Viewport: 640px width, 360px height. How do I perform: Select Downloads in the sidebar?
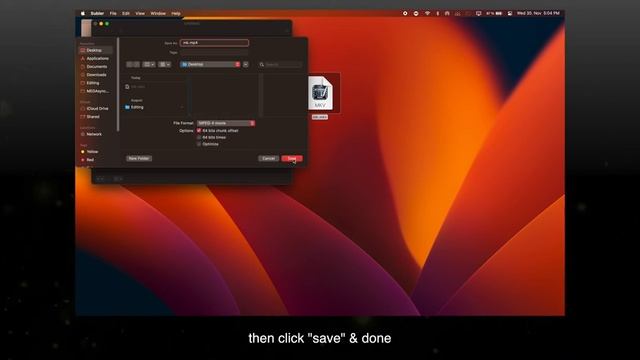[96, 75]
